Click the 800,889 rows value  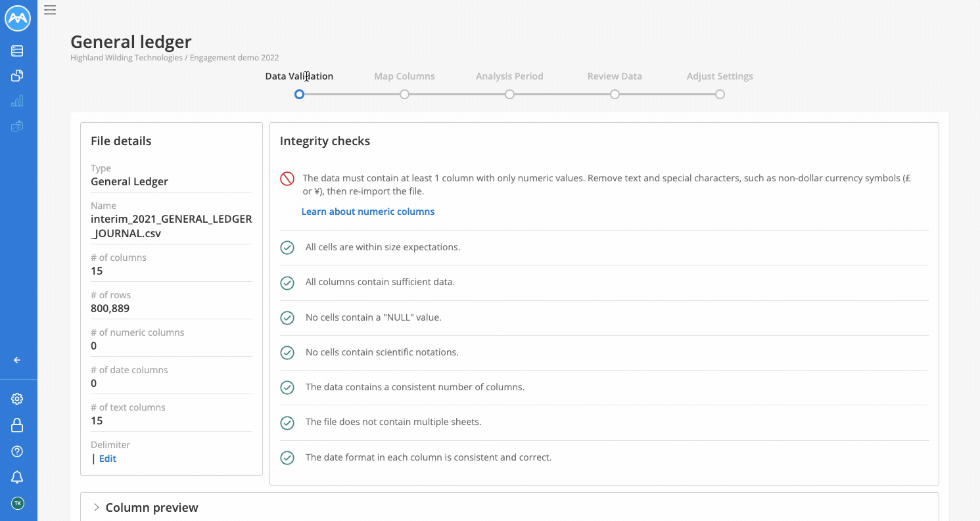click(110, 308)
